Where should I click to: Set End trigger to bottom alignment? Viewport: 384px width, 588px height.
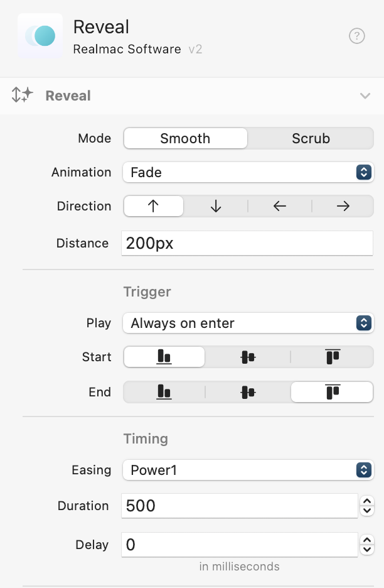point(164,392)
